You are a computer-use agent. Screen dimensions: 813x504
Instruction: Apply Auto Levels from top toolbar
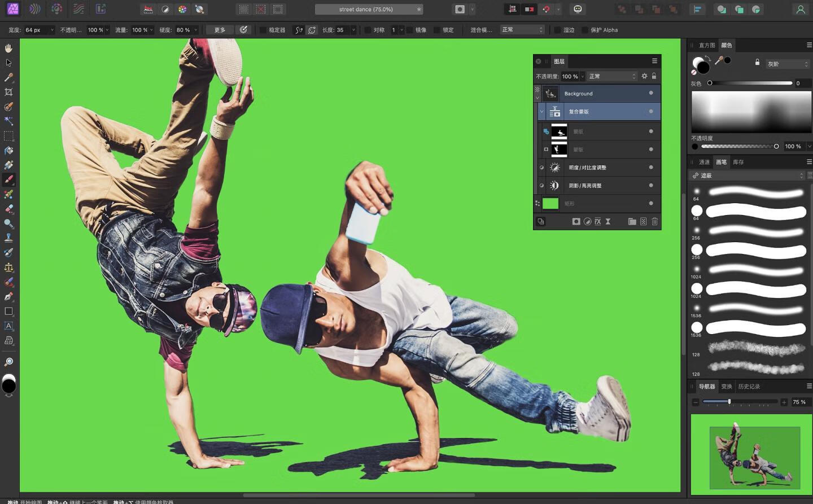click(x=148, y=9)
